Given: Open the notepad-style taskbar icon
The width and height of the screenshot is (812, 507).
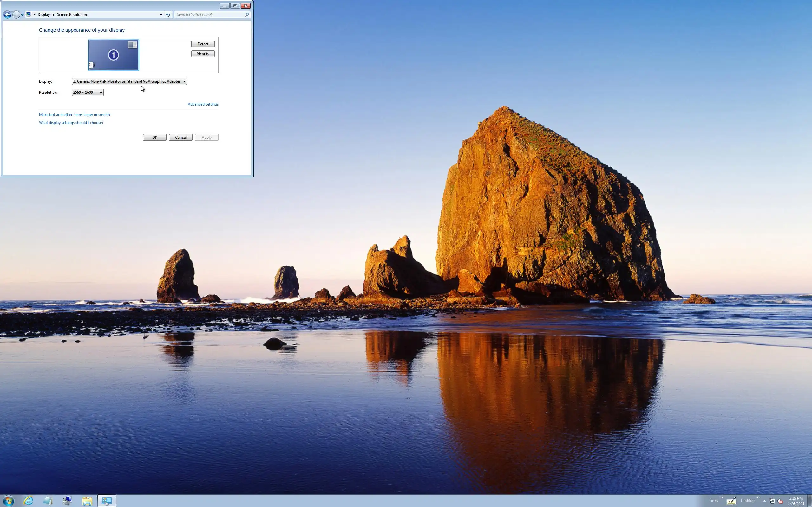Looking at the screenshot, I should (48, 501).
